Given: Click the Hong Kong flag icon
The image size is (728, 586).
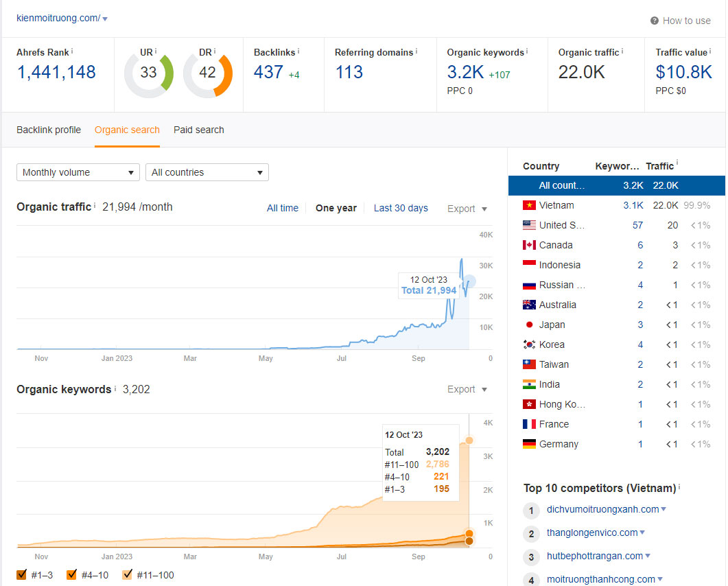Looking at the screenshot, I should 529,404.
